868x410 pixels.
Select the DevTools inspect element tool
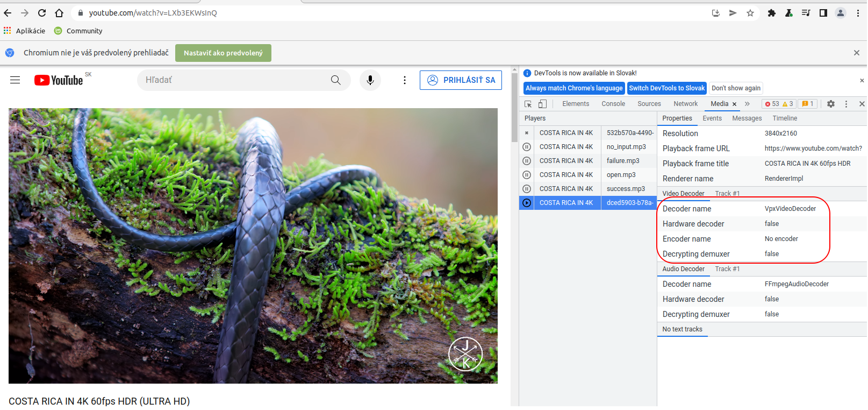(528, 104)
